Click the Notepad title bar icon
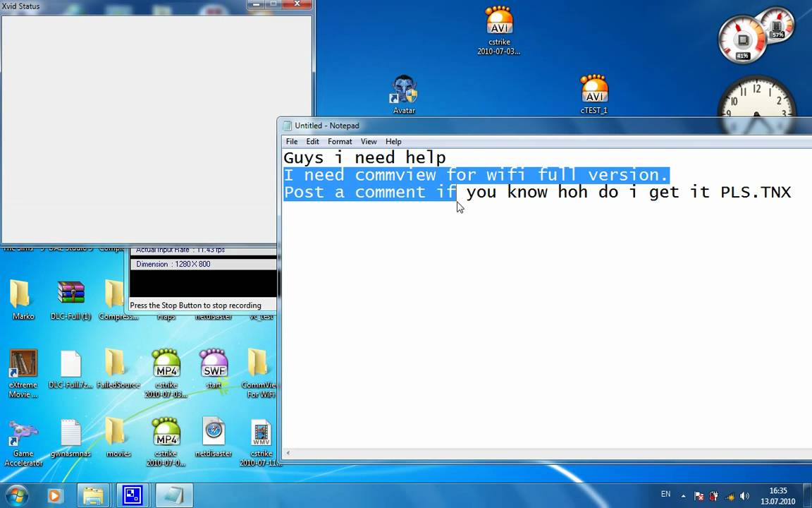The height and width of the screenshot is (508, 812). click(x=288, y=126)
